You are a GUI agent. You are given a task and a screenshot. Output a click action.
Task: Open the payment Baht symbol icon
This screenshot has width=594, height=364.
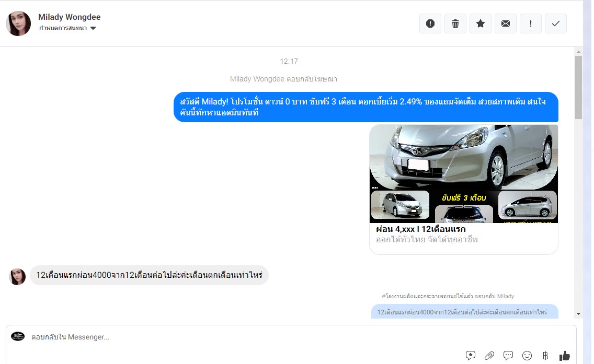[x=545, y=355]
